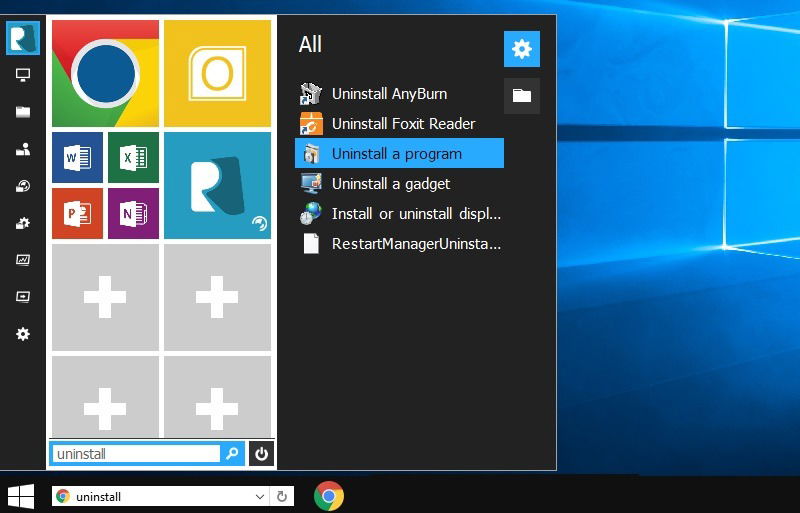
Task: Click the folder button beside results
Action: point(521,95)
